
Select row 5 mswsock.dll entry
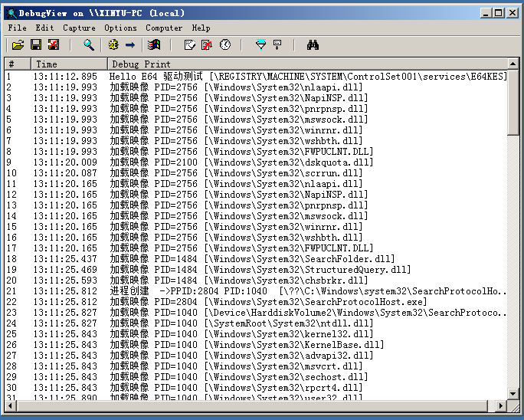click(x=256, y=119)
